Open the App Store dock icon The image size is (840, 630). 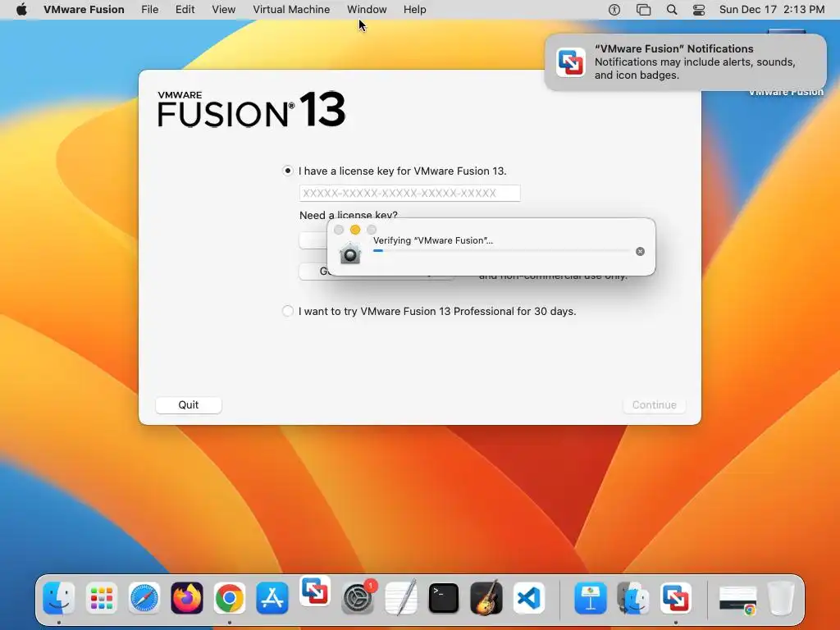(x=272, y=598)
